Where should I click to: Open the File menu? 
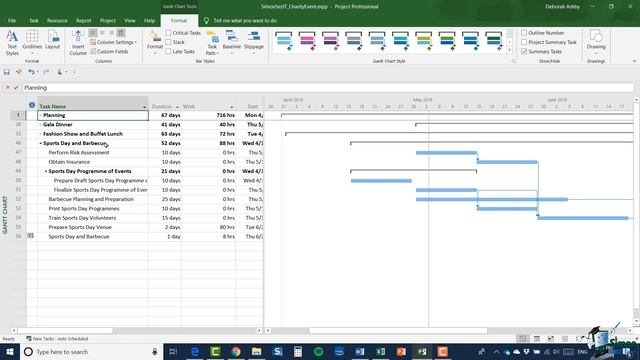12,20
